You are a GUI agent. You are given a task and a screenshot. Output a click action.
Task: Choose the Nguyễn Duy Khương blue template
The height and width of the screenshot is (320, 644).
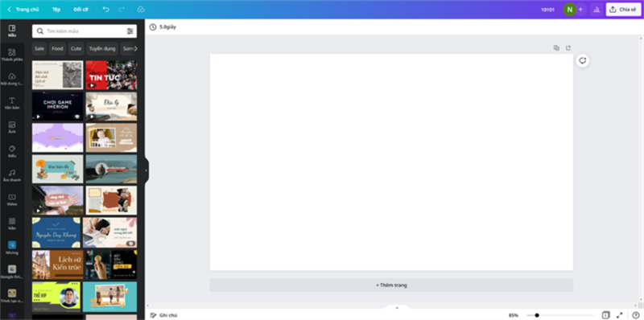point(56,232)
